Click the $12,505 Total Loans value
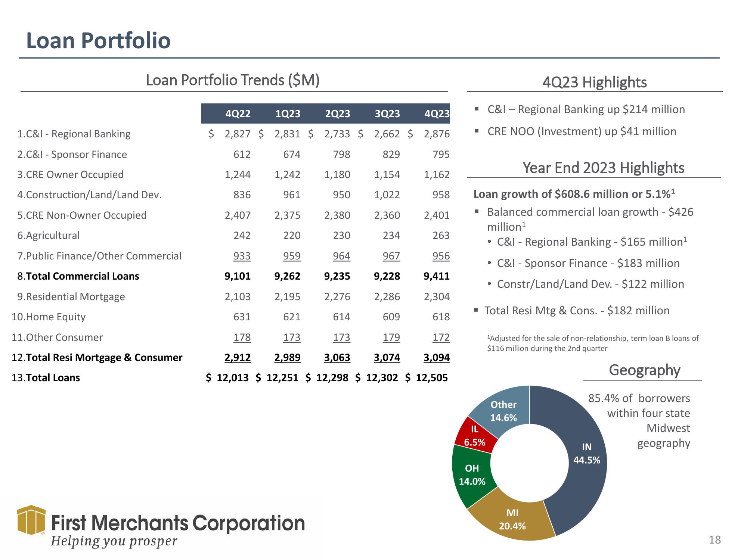The width and height of the screenshot is (747, 560). 426,378
